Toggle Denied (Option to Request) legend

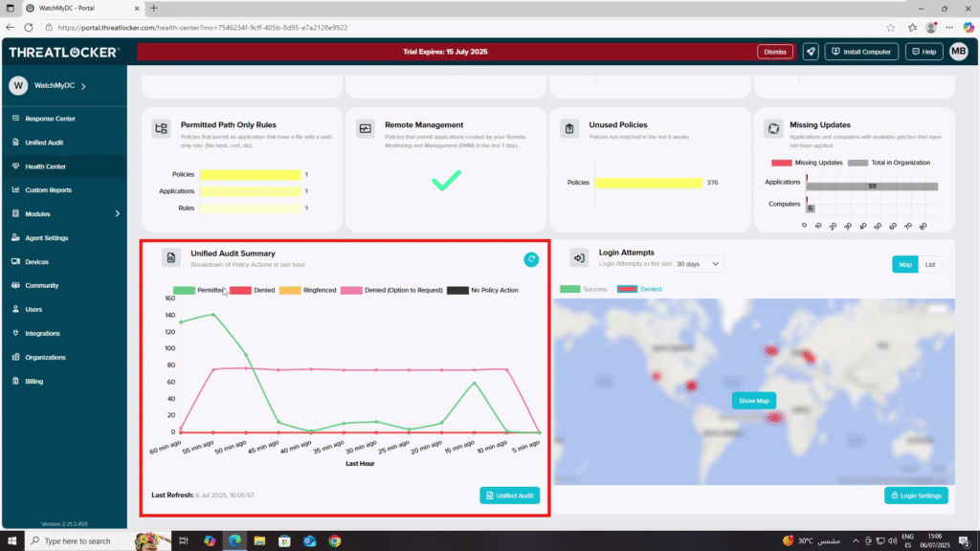point(391,290)
